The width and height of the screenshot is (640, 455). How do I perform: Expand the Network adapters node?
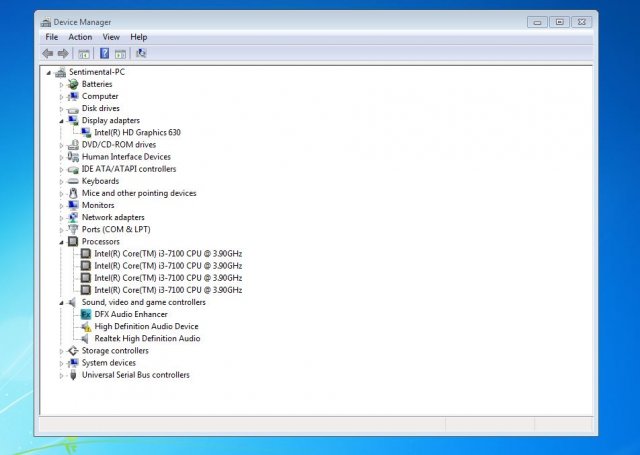(61, 218)
